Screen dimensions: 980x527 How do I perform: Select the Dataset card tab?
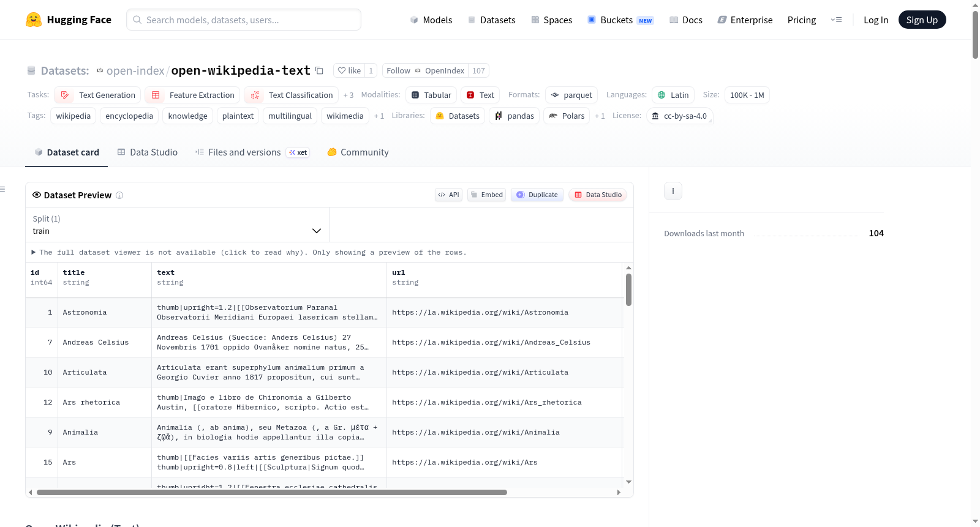pos(67,152)
